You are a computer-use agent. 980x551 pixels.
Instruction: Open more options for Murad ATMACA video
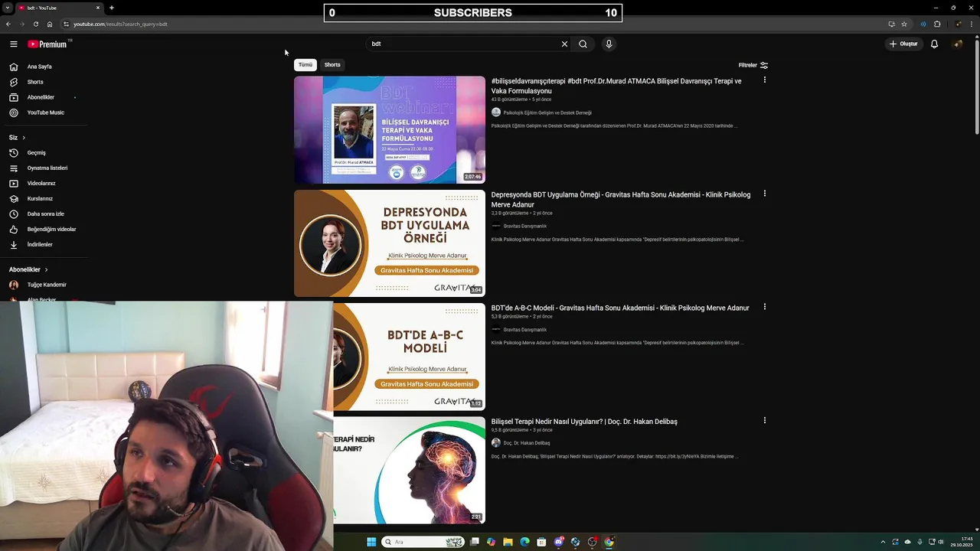764,80
